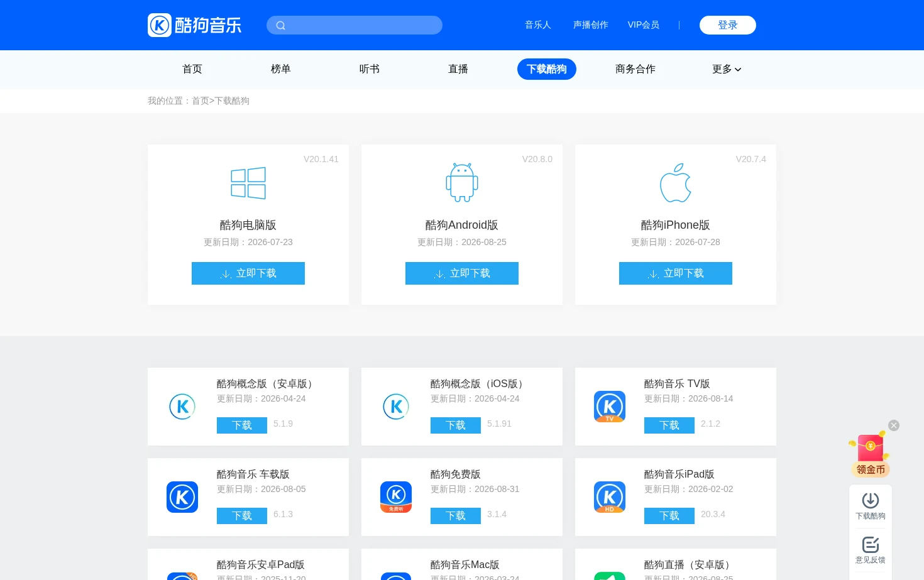Image resolution: width=924 pixels, height=580 pixels.
Task: Click the 酷狗音乐iPad版 title
Action: coord(679,474)
